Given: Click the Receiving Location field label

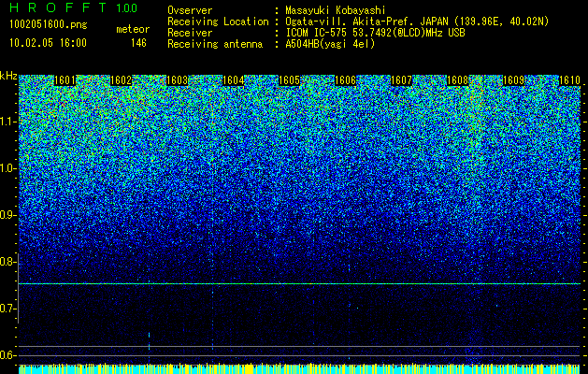Looking at the screenshot, I should click(218, 22).
